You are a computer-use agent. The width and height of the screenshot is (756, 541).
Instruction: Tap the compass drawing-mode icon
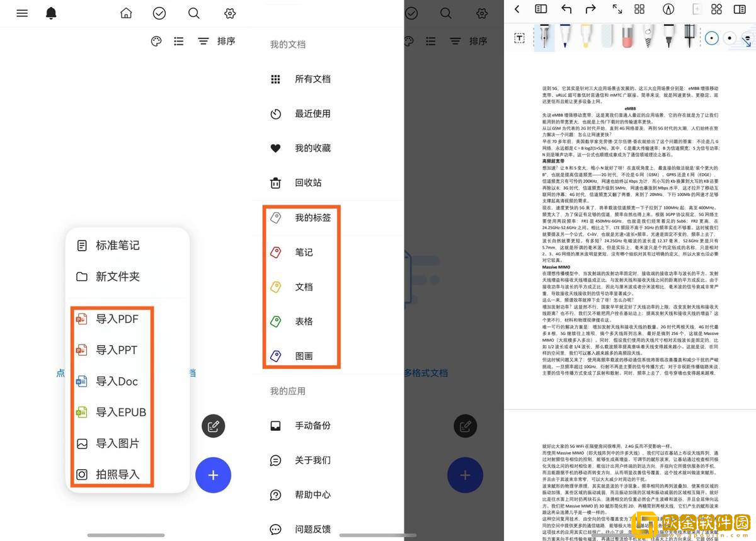tap(668, 9)
